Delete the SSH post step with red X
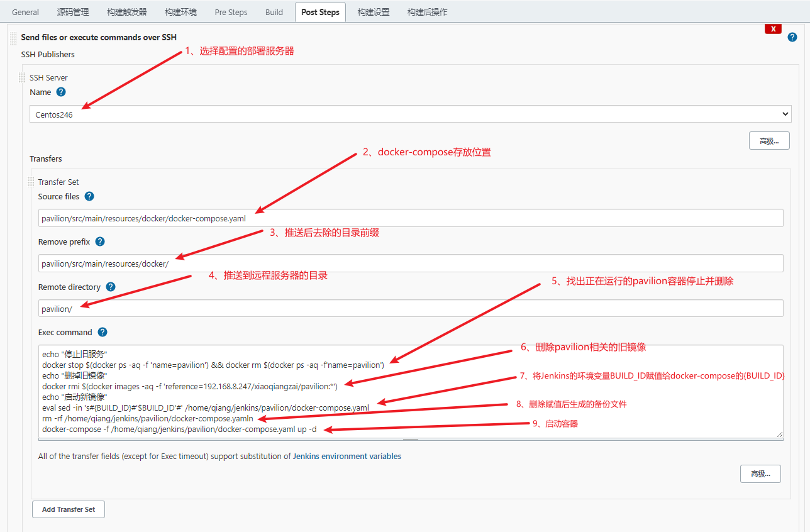 [773, 29]
